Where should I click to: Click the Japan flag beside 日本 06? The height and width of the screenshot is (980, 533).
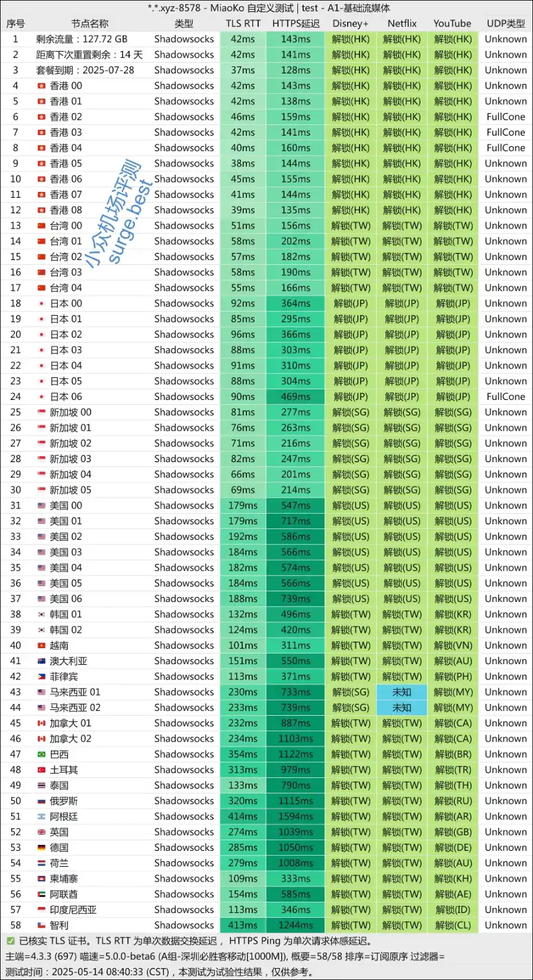41,397
